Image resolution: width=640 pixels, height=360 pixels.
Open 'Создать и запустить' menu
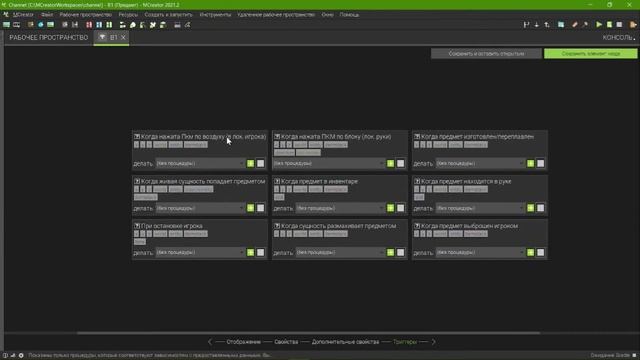pos(168,15)
